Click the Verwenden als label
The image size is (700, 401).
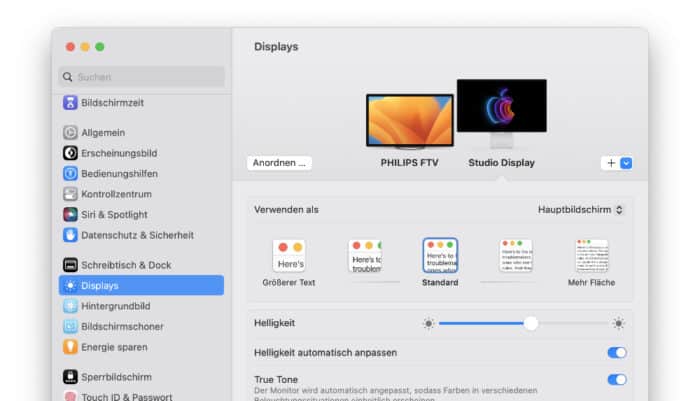click(286, 210)
